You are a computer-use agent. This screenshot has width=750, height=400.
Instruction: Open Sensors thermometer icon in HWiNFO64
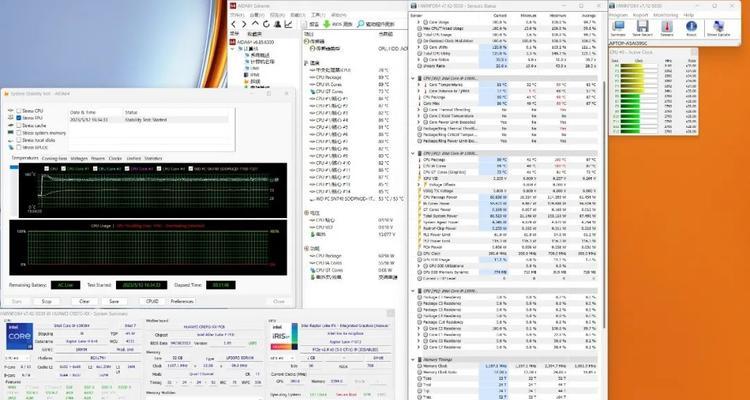tap(667, 28)
